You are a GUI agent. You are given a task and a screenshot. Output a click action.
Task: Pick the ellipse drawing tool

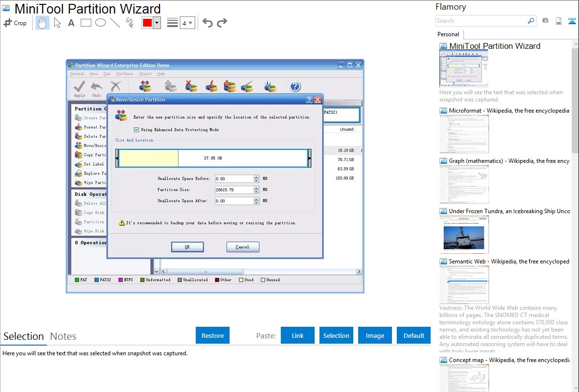pos(101,23)
